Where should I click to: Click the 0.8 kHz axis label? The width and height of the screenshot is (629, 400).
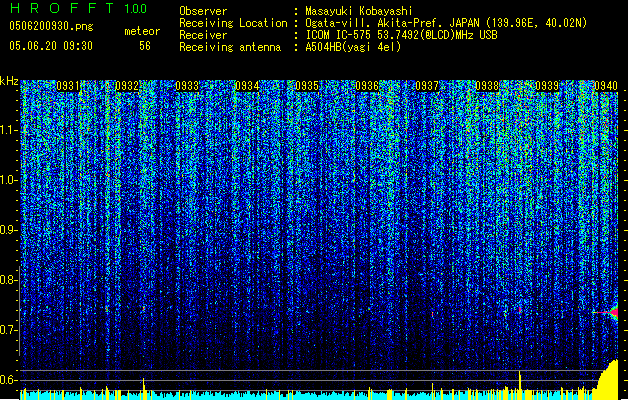[8, 280]
